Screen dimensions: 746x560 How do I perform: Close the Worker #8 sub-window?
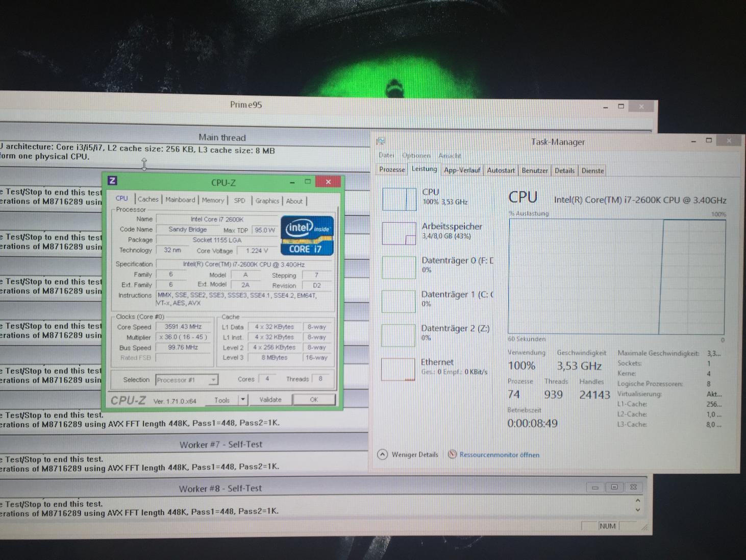(x=633, y=488)
